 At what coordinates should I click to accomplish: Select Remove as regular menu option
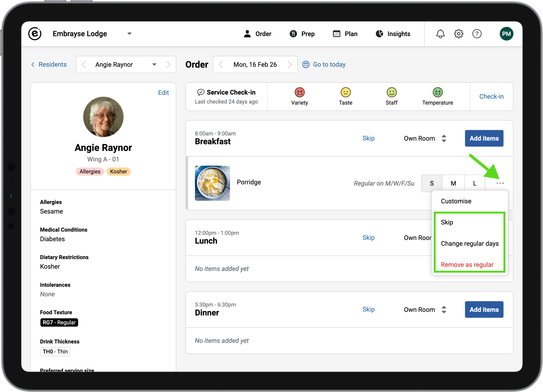(x=467, y=265)
